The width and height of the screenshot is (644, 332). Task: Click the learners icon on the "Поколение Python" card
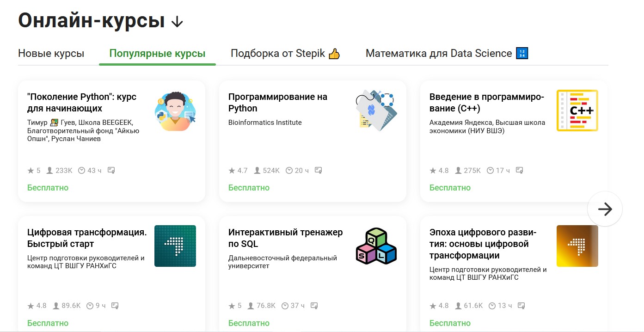(50, 171)
